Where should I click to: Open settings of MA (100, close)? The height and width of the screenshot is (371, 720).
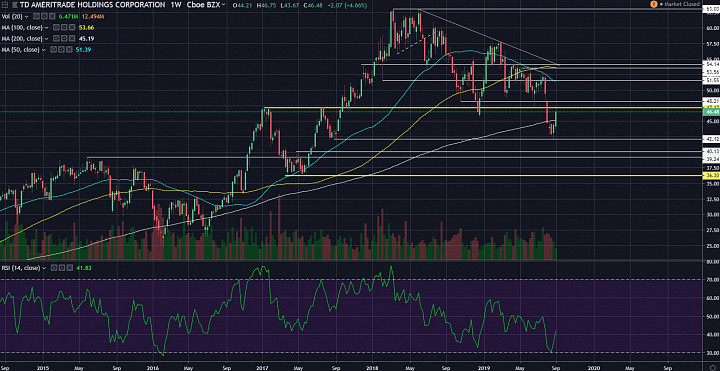point(64,28)
